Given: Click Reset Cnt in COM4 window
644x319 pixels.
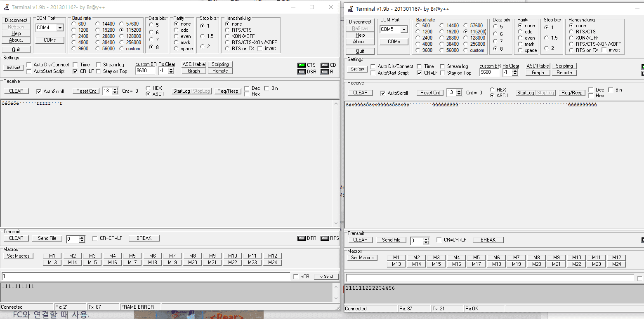Looking at the screenshot, I should click(86, 91).
